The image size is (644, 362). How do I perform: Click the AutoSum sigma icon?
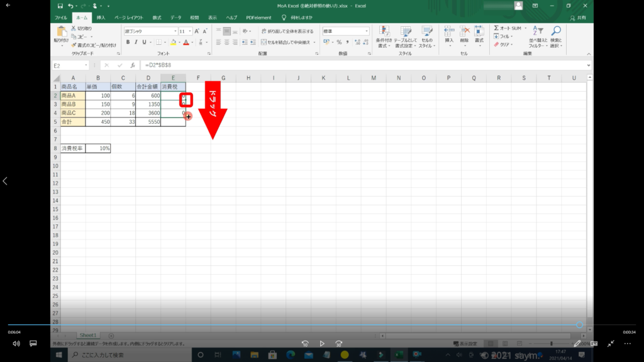(496, 28)
